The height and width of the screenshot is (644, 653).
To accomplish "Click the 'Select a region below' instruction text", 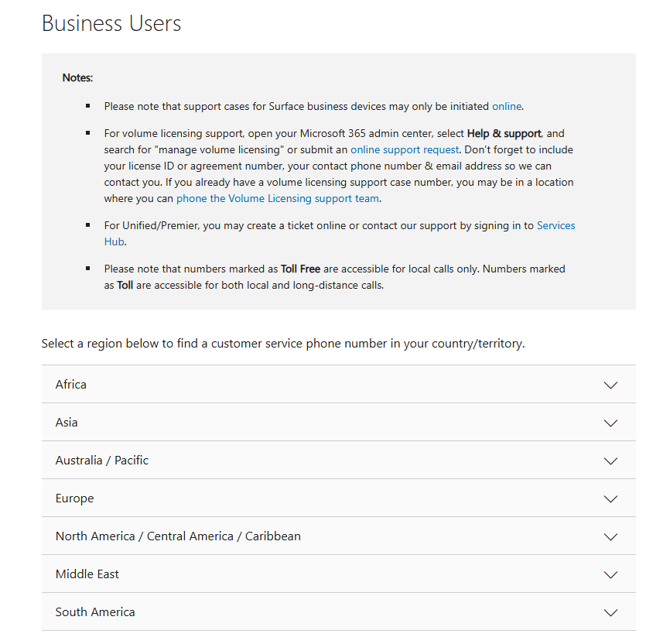I will tap(283, 343).
